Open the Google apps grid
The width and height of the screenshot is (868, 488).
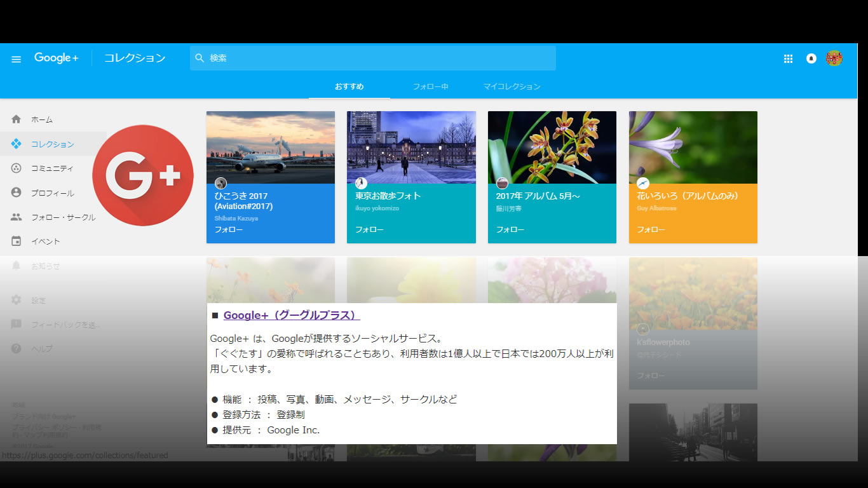pos(788,58)
